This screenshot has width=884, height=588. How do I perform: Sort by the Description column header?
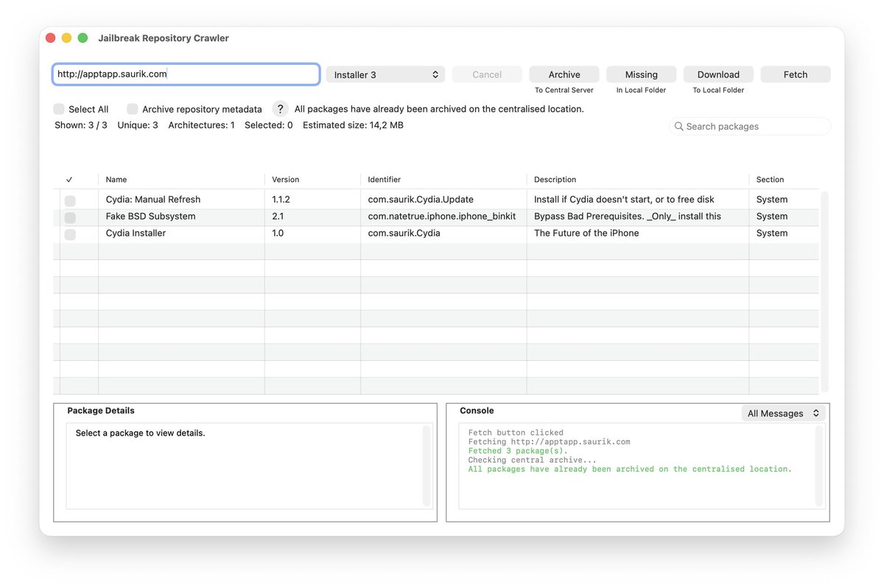(555, 179)
